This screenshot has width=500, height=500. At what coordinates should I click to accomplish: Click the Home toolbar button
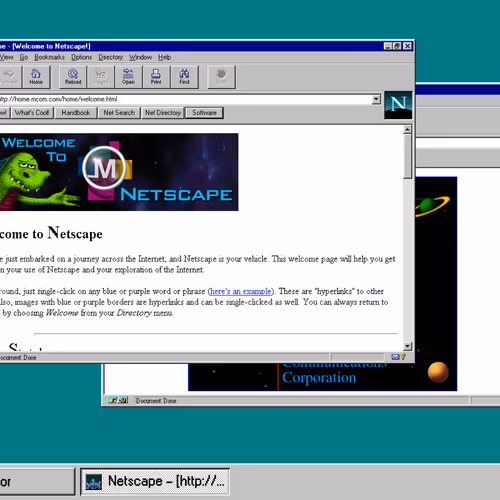(x=36, y=77)
